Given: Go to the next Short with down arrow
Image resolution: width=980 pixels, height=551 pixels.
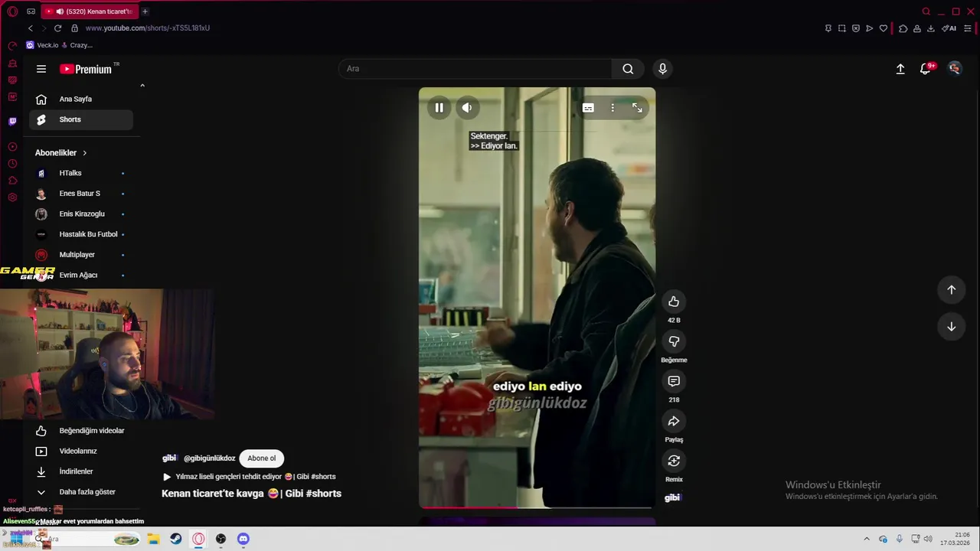Looking at the screenshot, I should (x=951, y=327).
